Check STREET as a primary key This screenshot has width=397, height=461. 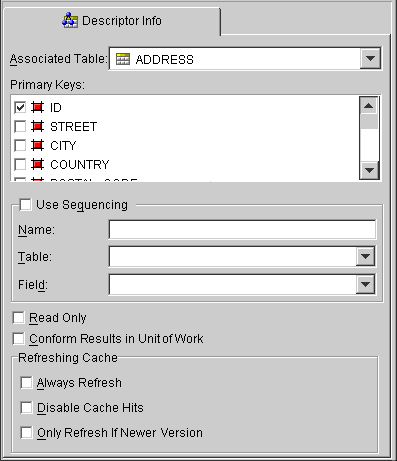[x=20, y=126]
